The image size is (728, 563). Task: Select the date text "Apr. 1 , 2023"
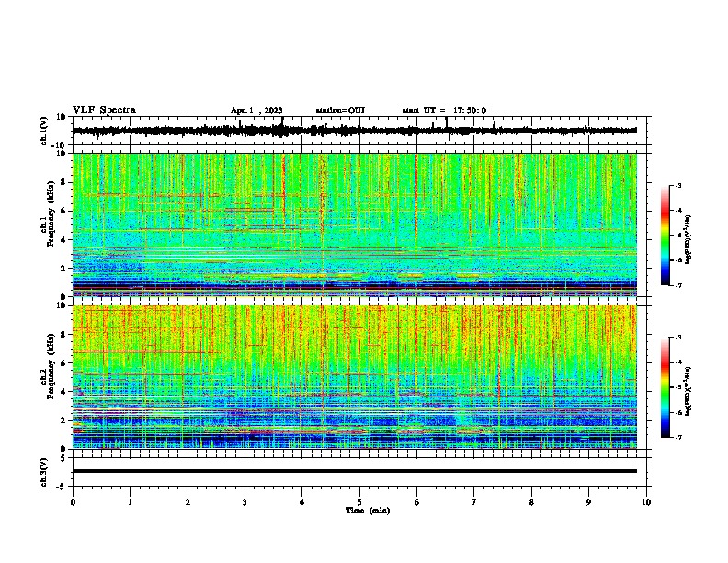(x=256, y=110)
